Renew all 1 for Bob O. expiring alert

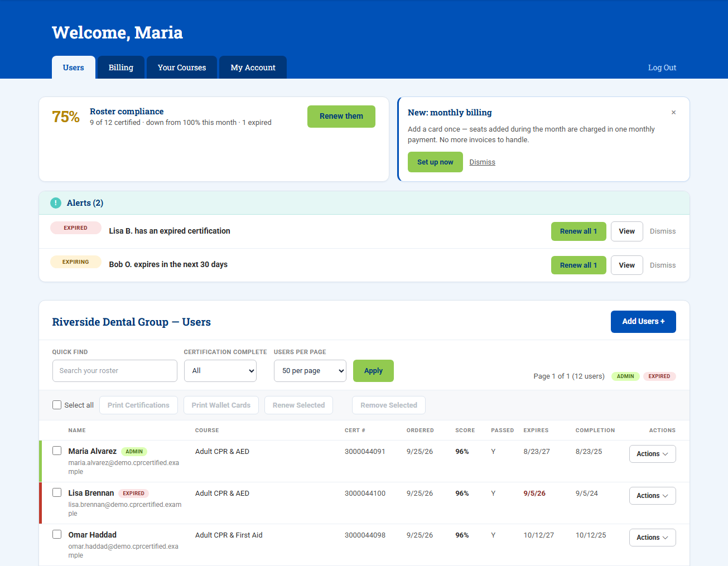(578, 265)
